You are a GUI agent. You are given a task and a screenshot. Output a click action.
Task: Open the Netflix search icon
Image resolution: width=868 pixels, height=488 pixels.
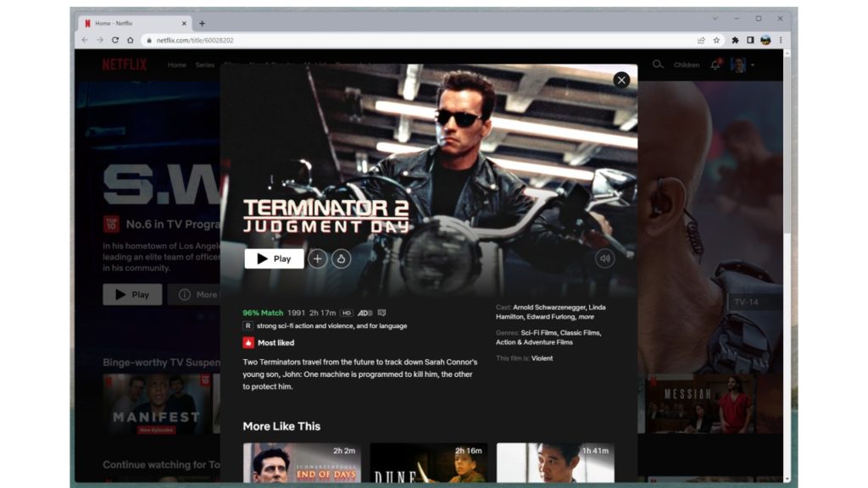[x=657, y=64]
